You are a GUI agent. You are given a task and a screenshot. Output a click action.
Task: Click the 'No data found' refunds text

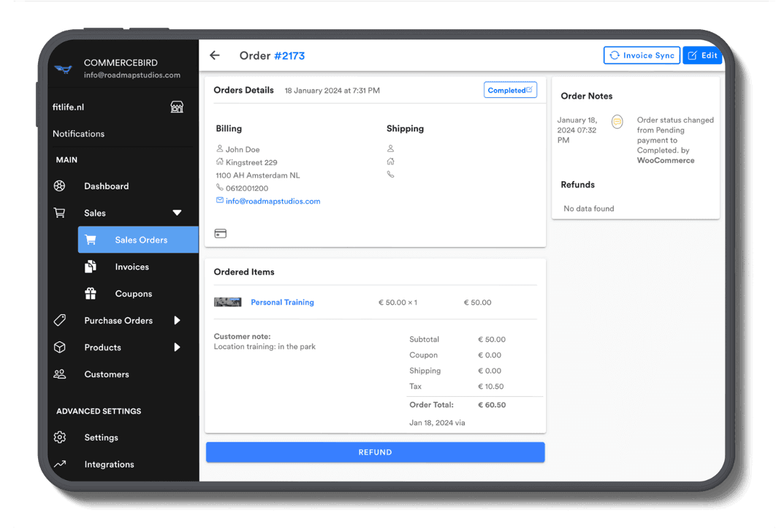tap(589, 208)
